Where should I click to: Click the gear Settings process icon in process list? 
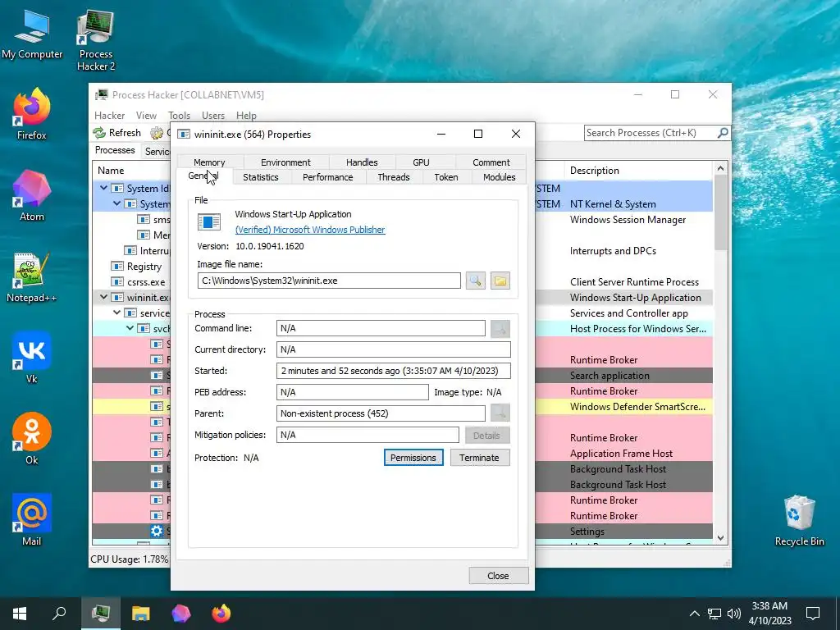point(157,531)
